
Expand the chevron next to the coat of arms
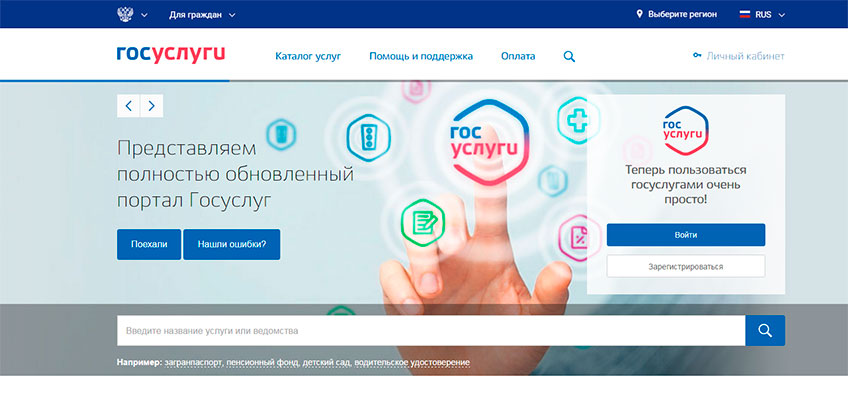click(144, 15)
